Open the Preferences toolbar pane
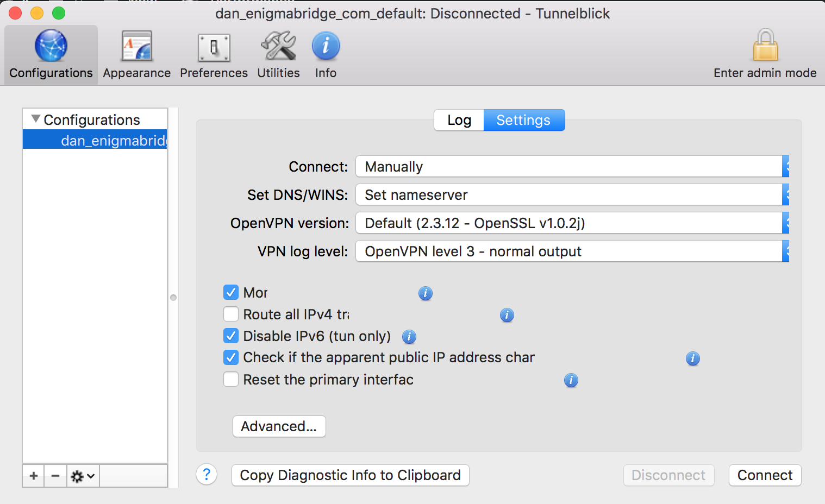The height and width of the screenshot is (504, 825). click(214, 54)
